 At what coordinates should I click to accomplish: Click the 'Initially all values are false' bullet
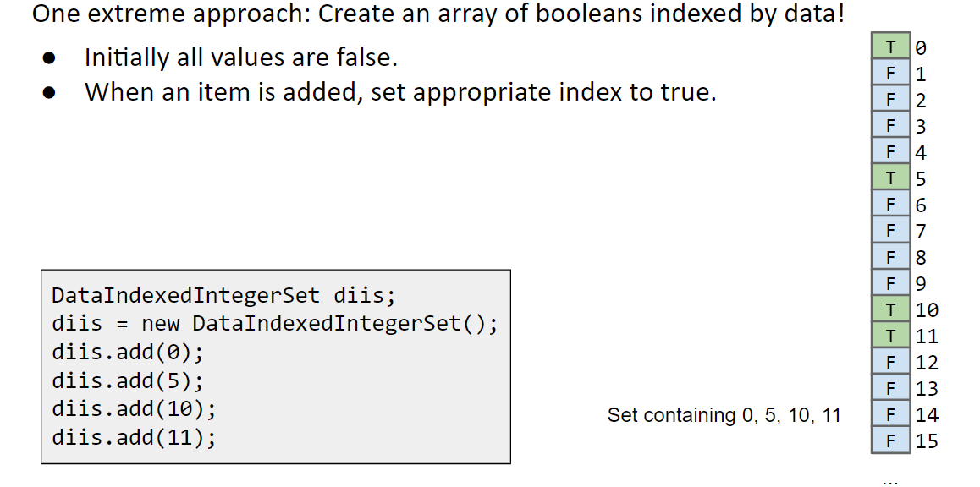pos(241,57)
